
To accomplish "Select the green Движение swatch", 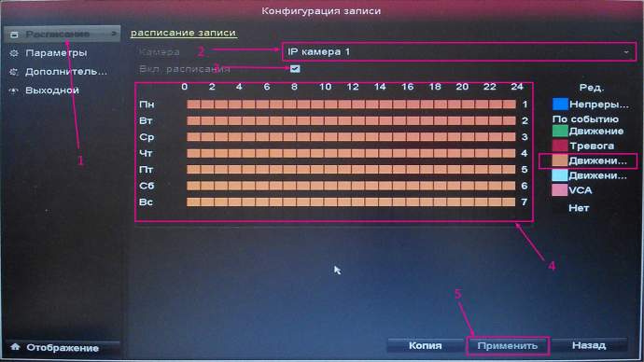I will pyautogui.click(x=560, y=132).
